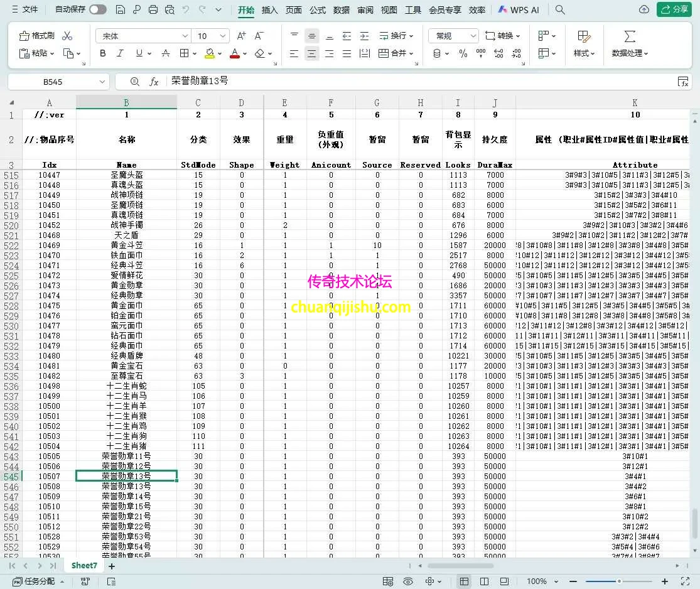
Task: Click the fx insert function button
Action: (154, 81)
